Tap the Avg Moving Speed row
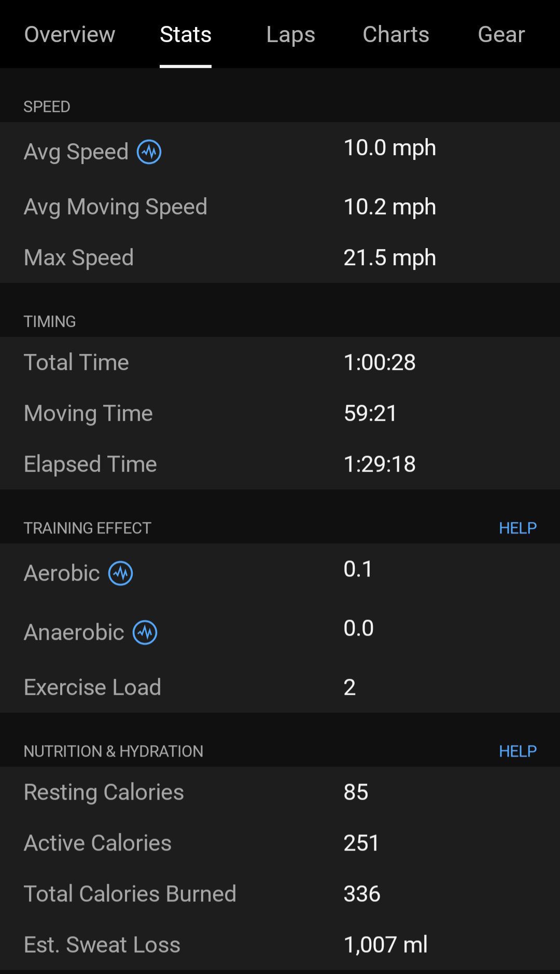Screen dimensions: 560x974 point(280,207)
